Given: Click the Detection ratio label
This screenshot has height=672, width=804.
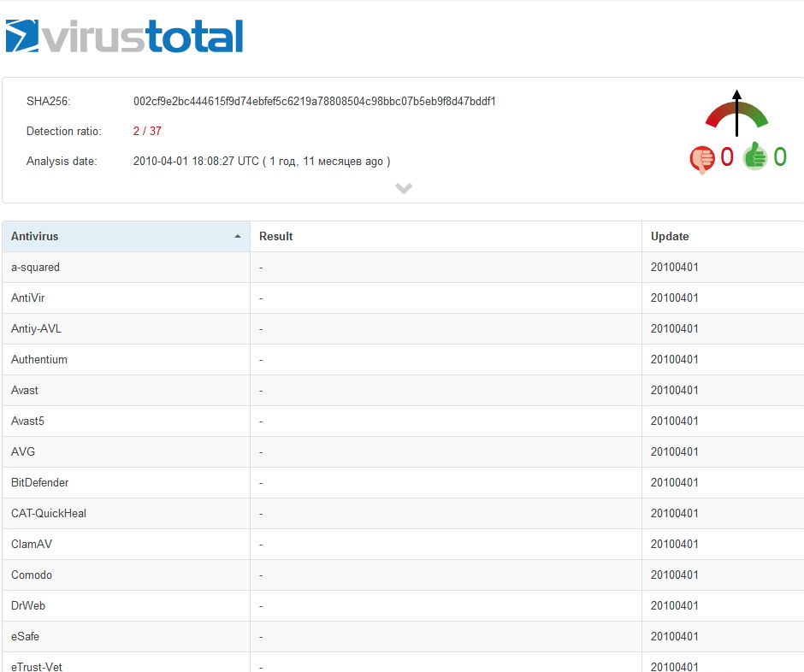Looking at the screenshot, I should [64, 131].
